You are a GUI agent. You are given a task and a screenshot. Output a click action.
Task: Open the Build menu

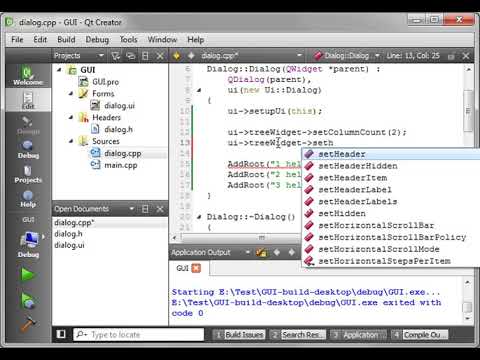pyautogui.click(x=66, y=40)
